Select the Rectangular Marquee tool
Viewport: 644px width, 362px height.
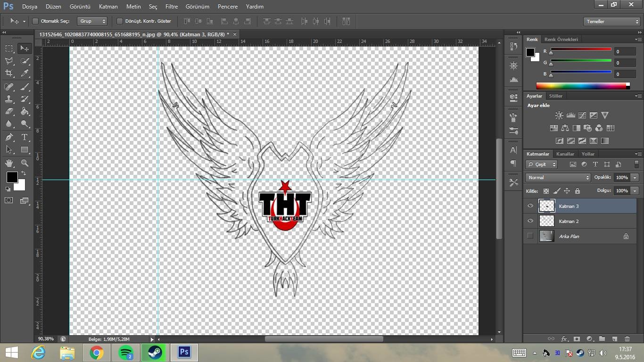tap(9, 48)
